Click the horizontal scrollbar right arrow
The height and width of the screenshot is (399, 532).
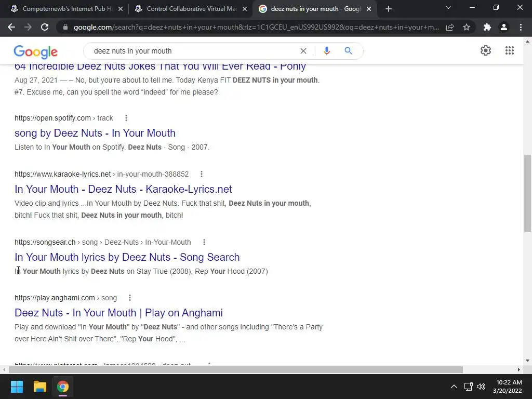pyautogui.click(x=519, y=369)
